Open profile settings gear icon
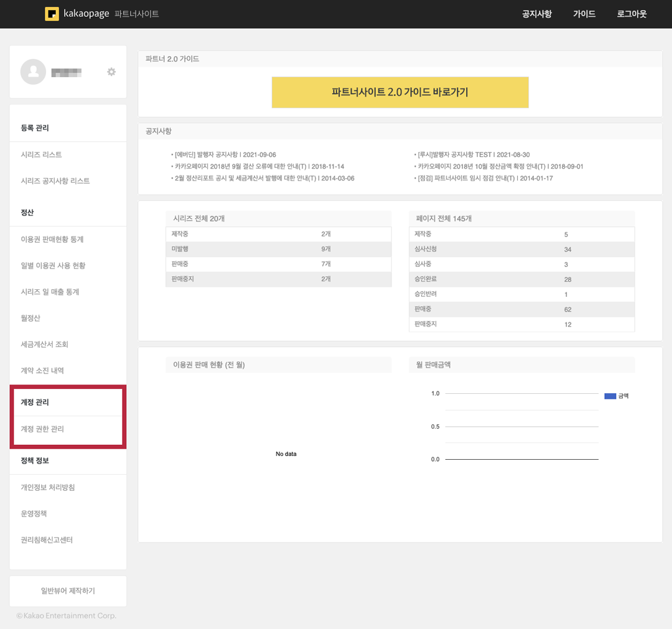The image size is (672, 629). point(111,72)
